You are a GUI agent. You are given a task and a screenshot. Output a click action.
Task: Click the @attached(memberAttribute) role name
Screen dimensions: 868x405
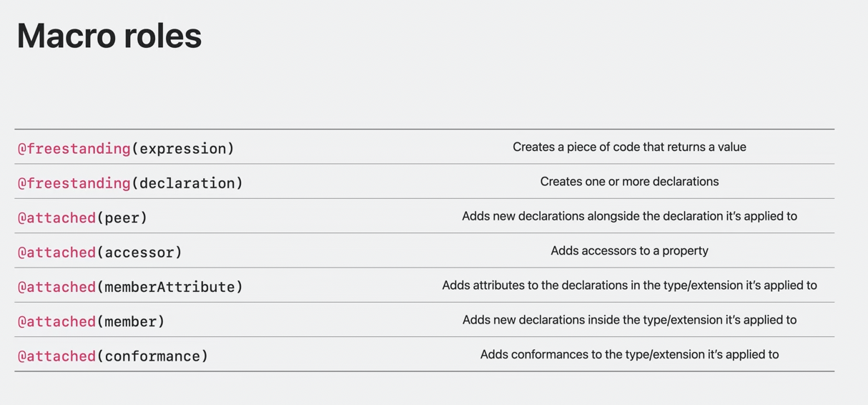tap(130, 287)
